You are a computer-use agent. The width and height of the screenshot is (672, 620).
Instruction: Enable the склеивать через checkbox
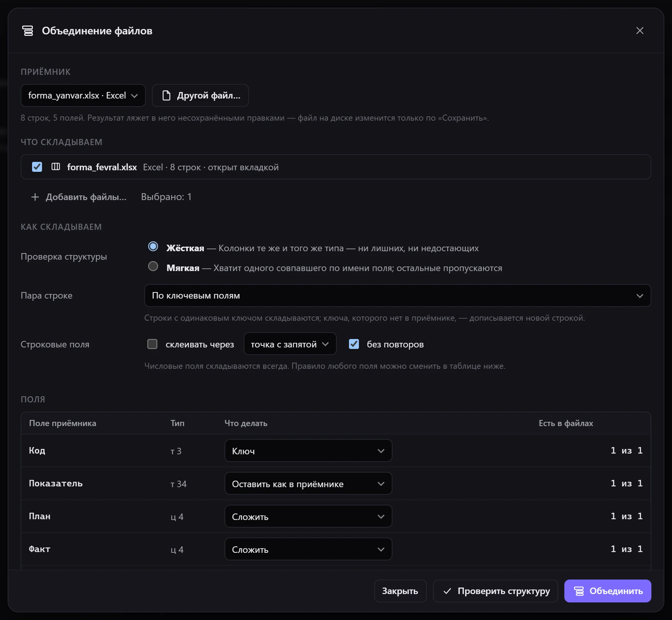[x=152, y=344]
